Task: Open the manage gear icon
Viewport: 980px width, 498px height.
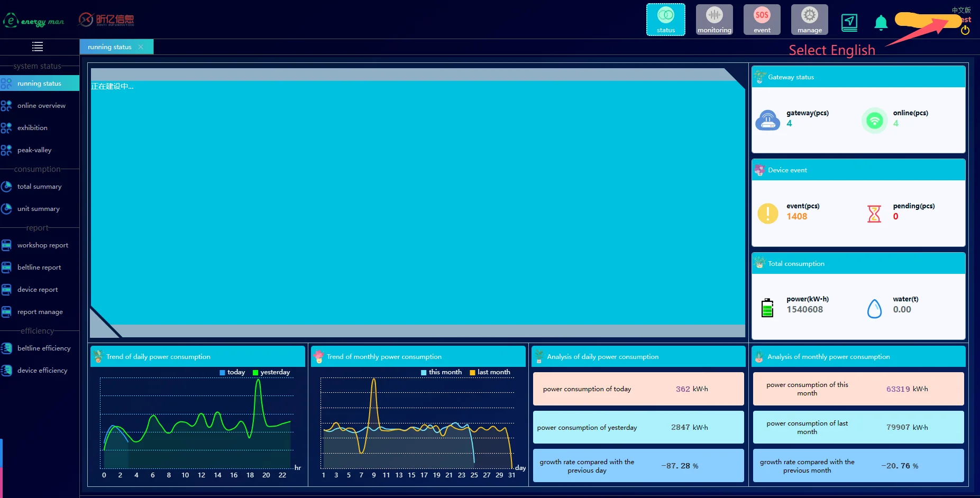Action: click(x=809, y=20)
